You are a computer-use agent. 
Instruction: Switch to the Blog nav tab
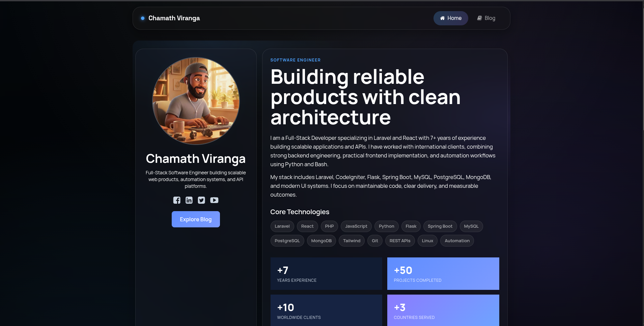pyautogui.click(x=486, y=18)
